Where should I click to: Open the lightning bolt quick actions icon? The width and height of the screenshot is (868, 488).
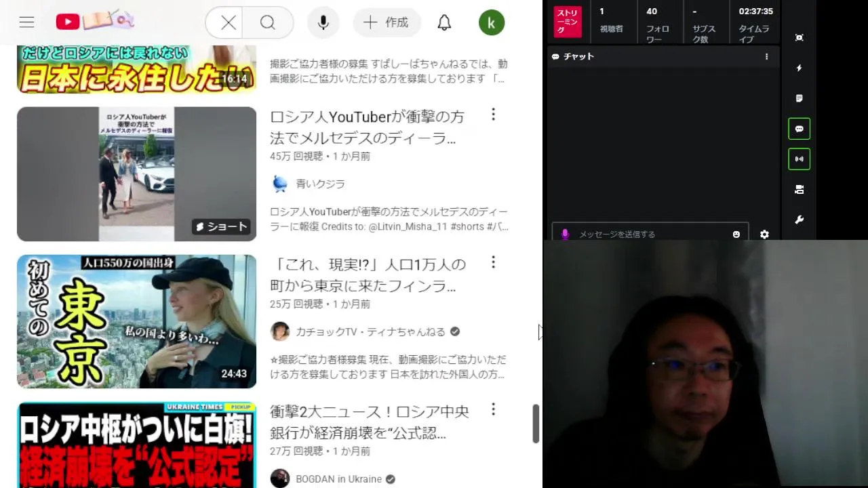coord(800,68)
